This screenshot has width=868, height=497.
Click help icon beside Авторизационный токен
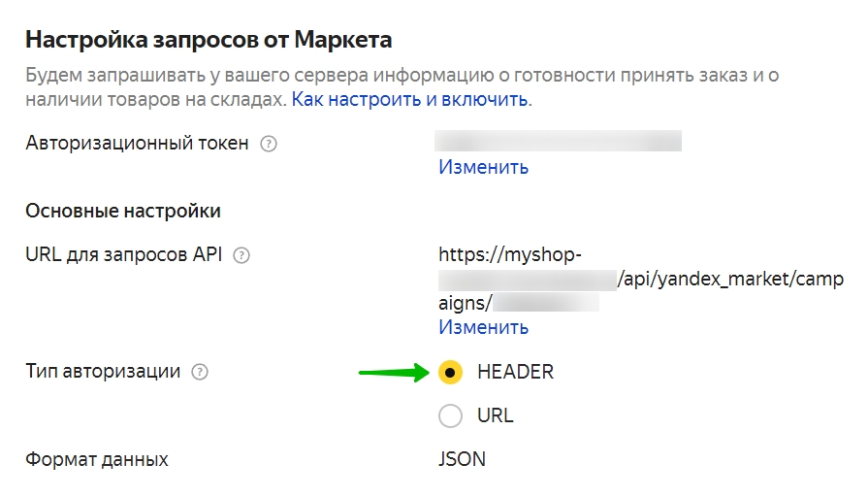[x=270, y=144]
